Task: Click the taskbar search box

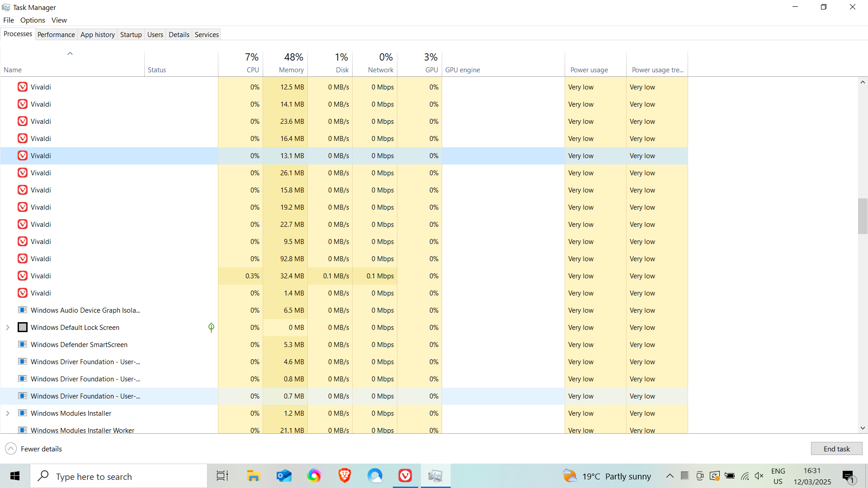Action: [x=119, y=476]
